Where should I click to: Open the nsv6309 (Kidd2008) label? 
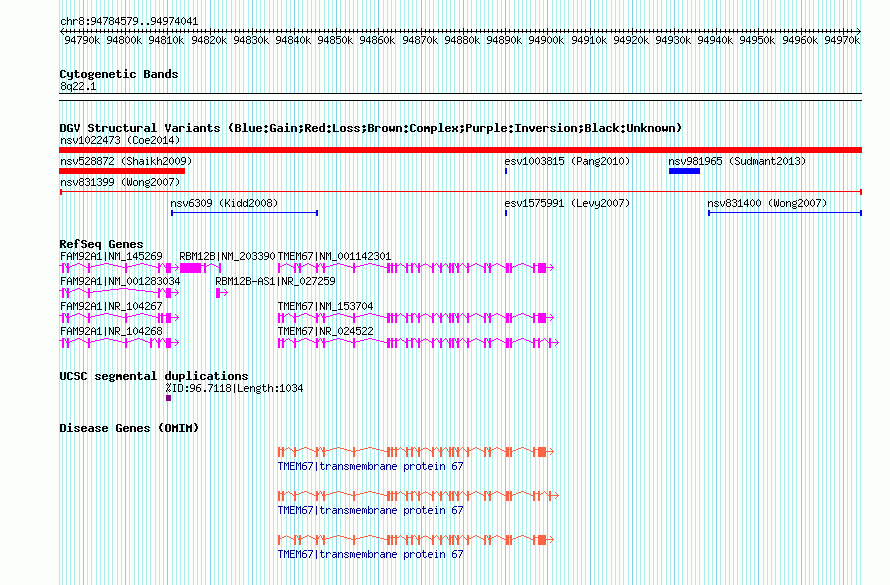[x=224, y=203]
